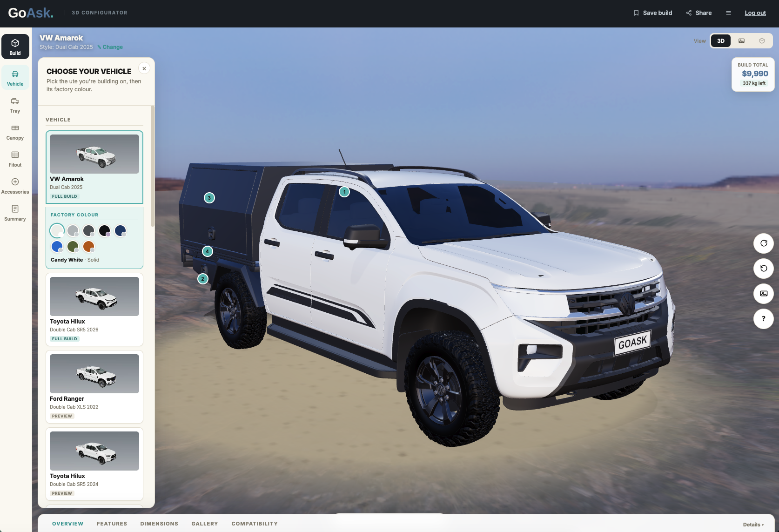
Task: Switch to cube wireframe view mode
Action: click(x=762, y=41)
